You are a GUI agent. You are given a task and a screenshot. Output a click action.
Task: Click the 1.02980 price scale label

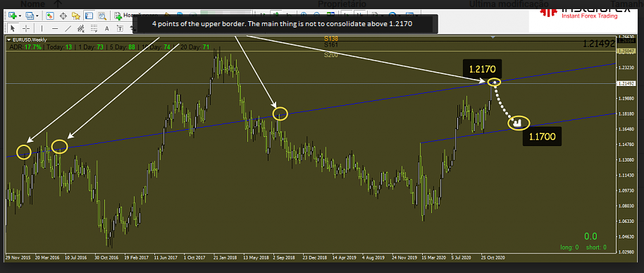point(626,252)
